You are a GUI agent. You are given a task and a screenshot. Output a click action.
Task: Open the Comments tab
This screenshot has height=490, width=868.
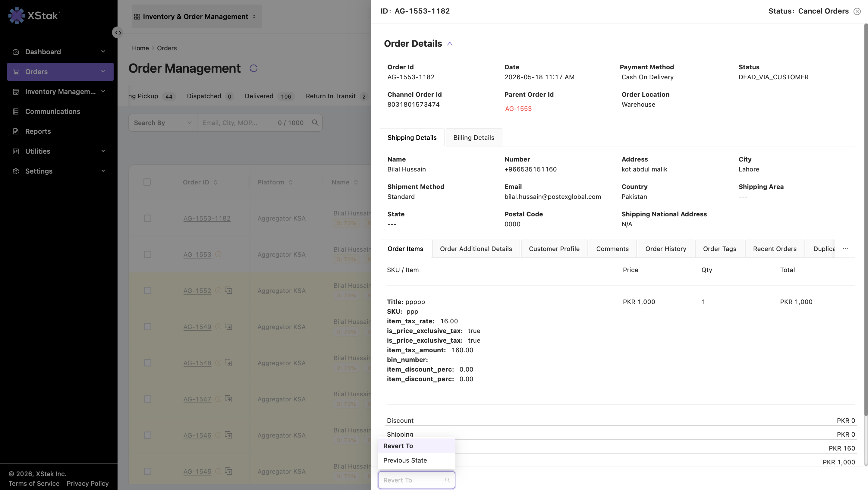click(612, 249)
